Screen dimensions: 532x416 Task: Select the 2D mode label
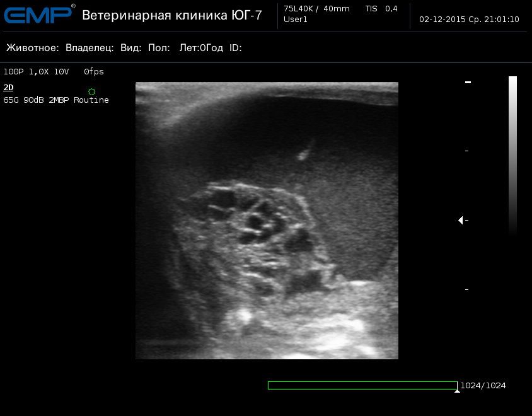click(x=8, y=88)
